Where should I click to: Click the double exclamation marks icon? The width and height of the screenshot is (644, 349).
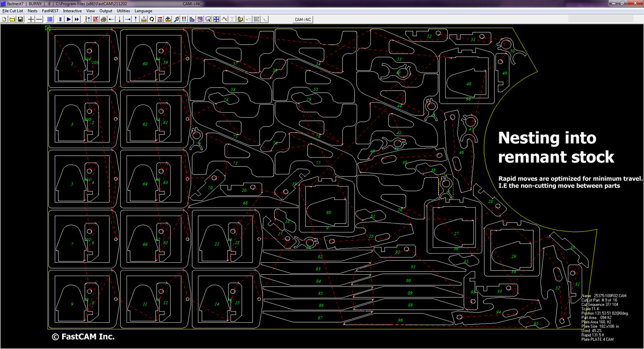(x=184, y=19)
